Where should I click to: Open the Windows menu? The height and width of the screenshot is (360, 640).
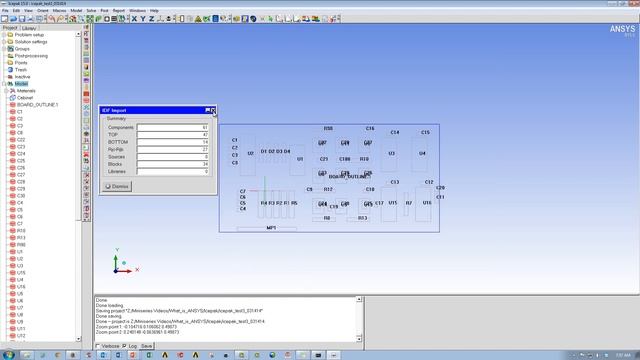138,11
